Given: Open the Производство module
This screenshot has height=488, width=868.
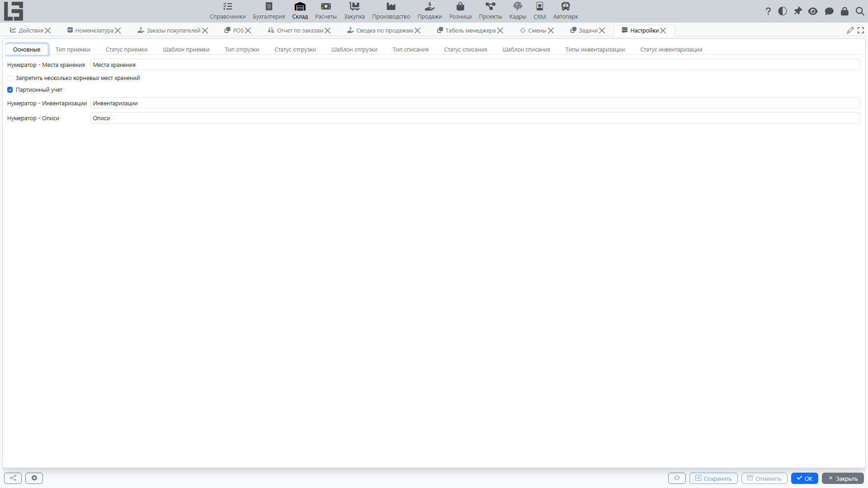Looking at the screenshot, I should (391, 11).
